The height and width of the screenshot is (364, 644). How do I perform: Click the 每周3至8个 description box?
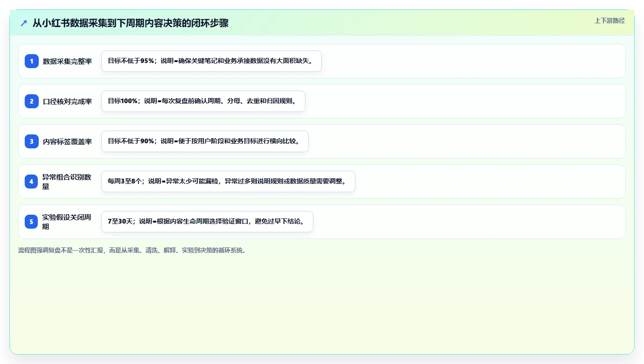coord(228,182)
